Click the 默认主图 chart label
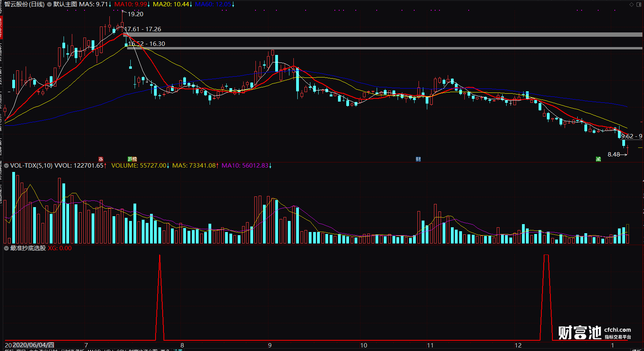Viewport: 644px width, 351px height. [x=65, y=4]
